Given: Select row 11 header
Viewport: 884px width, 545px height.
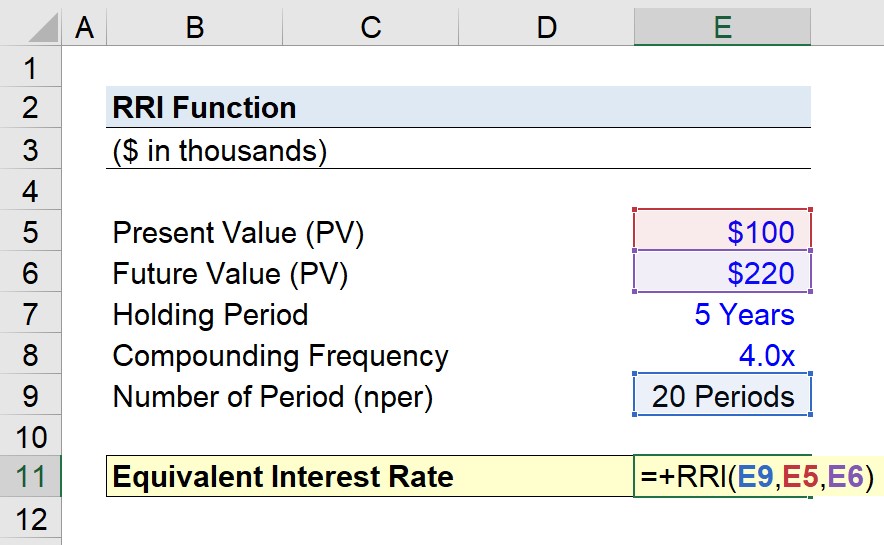Looking at the screenshot, I should pyautogui.click(x=30, y=476).
